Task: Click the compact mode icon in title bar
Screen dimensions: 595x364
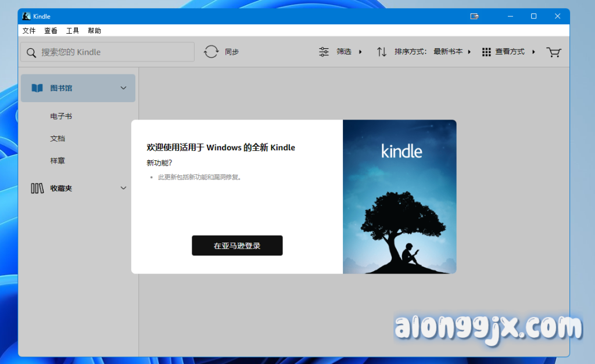Action: (475, 16)
